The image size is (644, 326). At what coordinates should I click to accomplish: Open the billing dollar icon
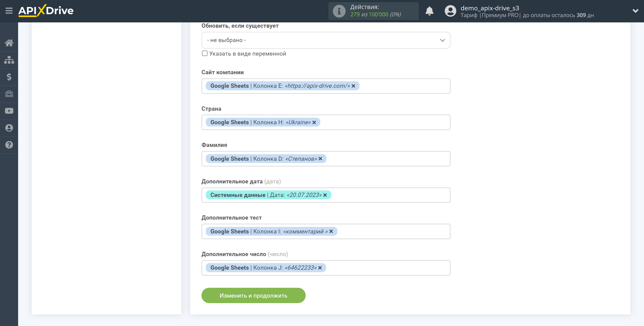pyautogui.click(x=9, y=77)
